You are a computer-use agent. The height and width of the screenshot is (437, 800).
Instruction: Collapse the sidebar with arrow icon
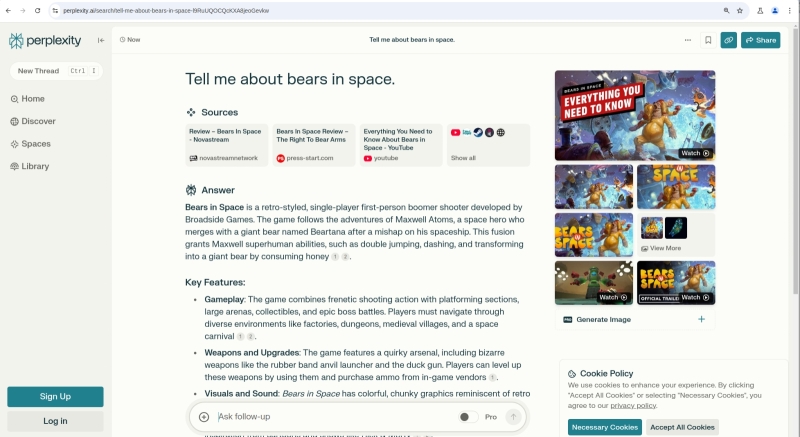101,40
